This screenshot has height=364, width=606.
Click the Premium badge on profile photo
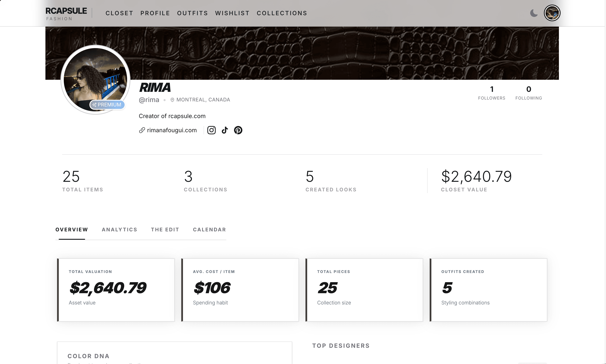[x=107, y=105]
